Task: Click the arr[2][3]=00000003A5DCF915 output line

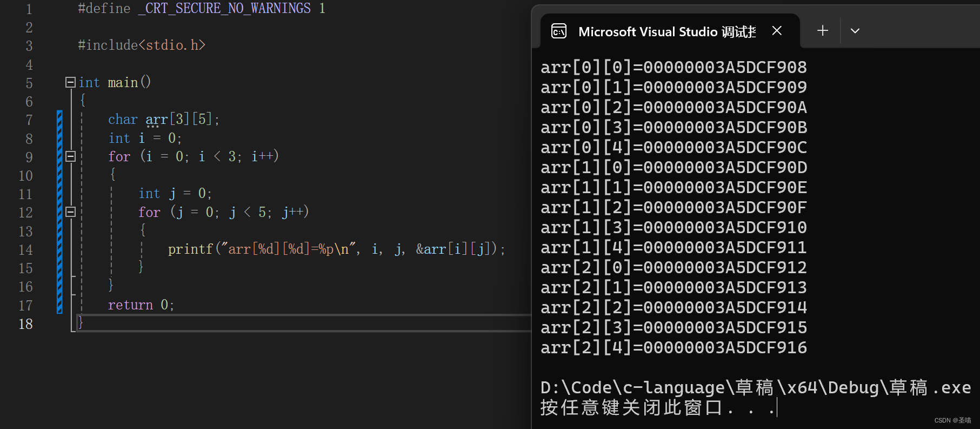Action: tap(674, 327)
